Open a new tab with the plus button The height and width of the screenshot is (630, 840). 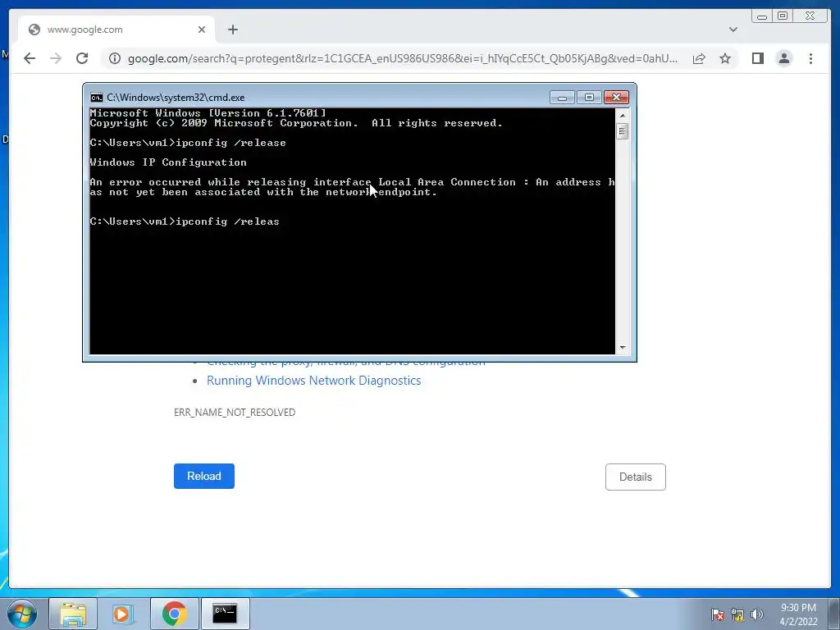coord(232,30)
